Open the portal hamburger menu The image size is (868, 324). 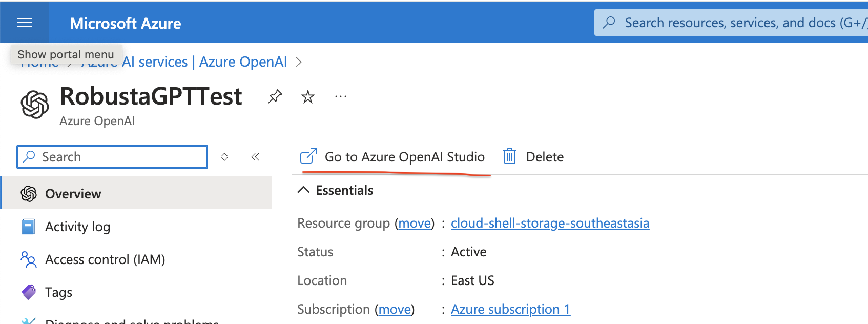coord(25,23)
